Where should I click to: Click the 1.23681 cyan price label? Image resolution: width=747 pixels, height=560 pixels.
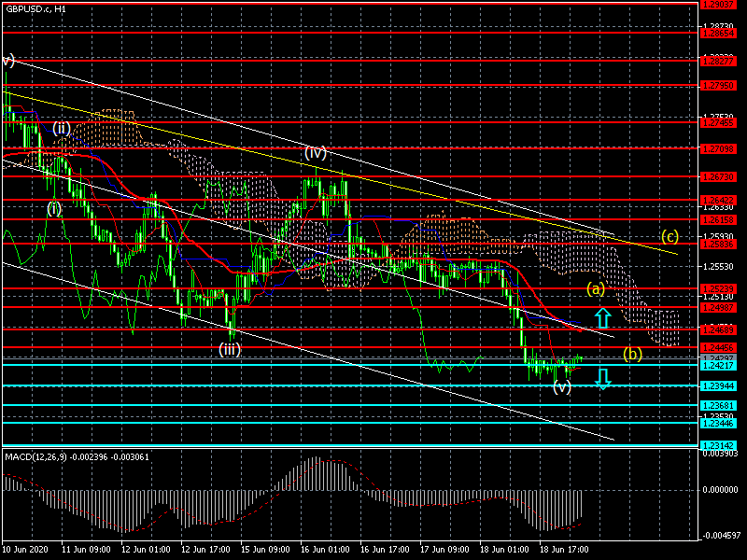(717, 406)
